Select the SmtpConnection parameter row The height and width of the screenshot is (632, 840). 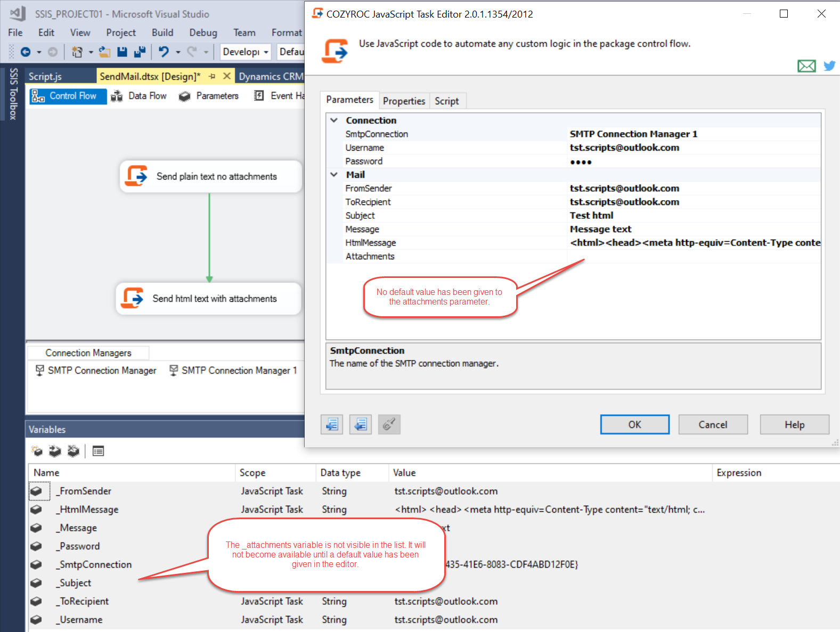(574, 134)
